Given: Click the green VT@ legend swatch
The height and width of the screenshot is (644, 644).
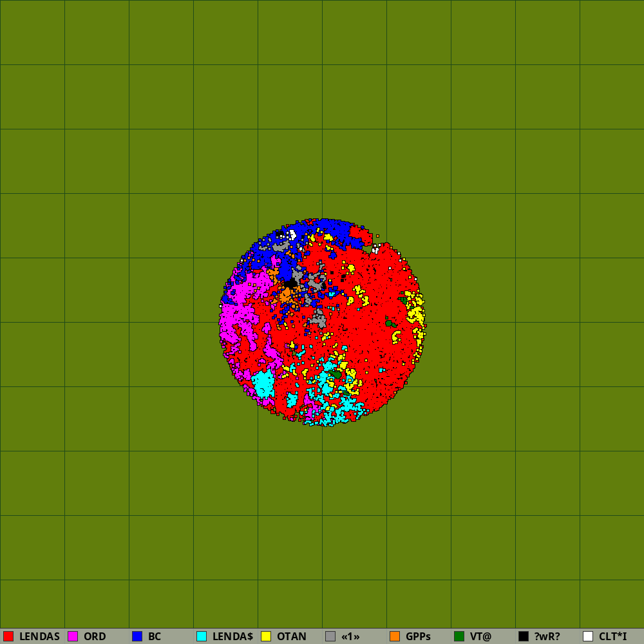Looking at the screenshot, I should tap(459, 636).
